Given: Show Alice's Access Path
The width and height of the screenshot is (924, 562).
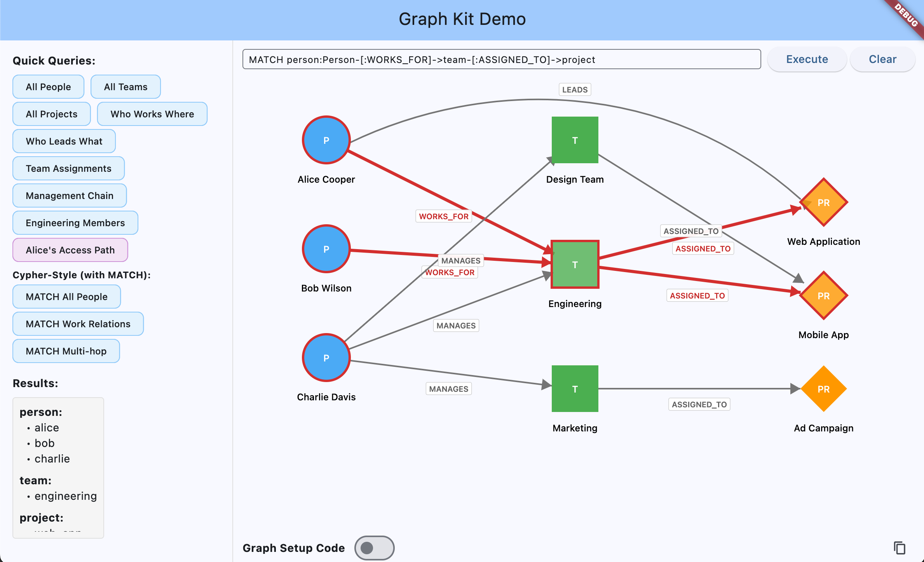Looking at the screenshot, I should click(70, 250).
